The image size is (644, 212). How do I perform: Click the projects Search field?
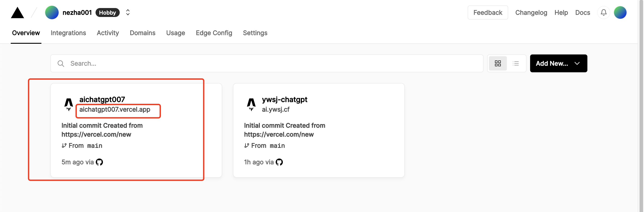[267, 63]
